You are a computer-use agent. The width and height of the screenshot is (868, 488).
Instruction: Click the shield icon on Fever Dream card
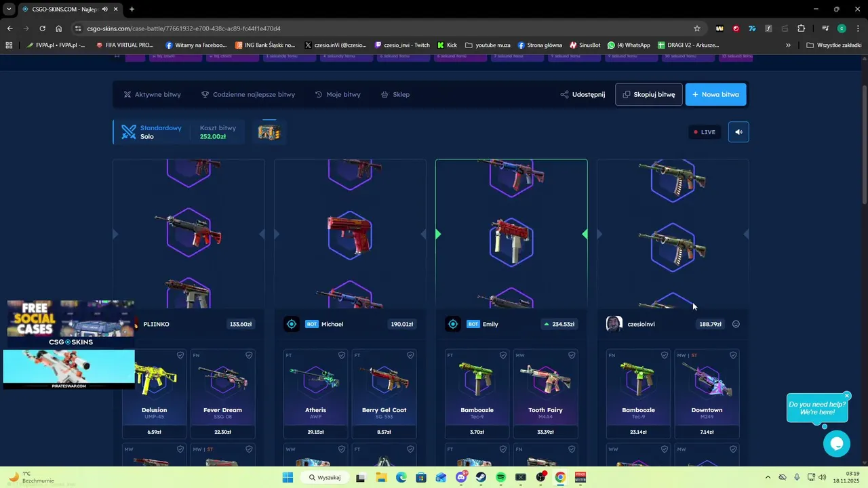tap(249, 355)
